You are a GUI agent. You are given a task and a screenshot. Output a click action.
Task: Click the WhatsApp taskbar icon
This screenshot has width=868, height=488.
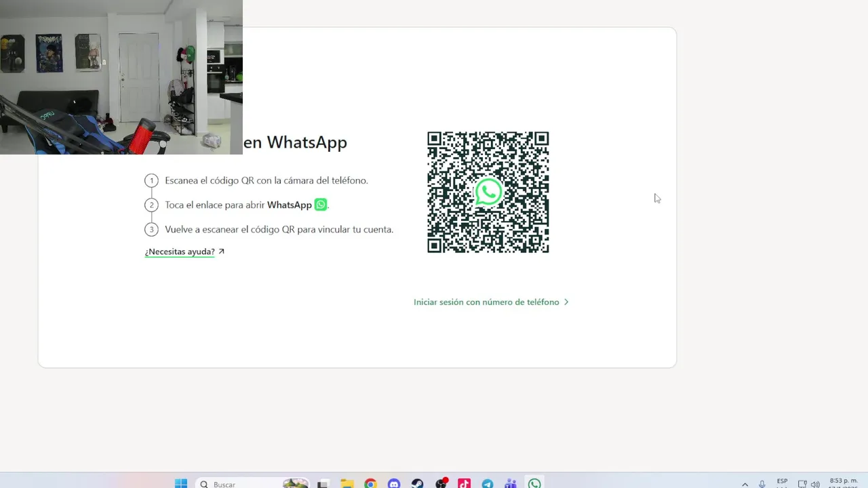pos(534,484)
